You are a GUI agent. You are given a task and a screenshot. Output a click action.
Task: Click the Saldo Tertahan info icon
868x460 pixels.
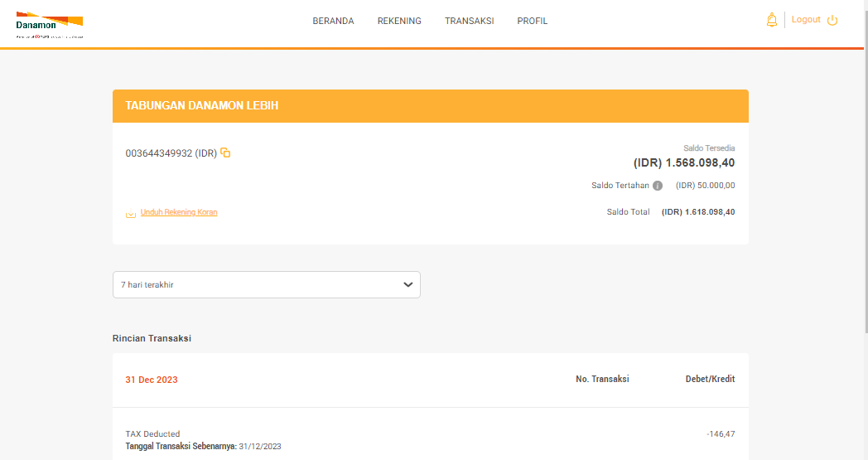pyautogui.click(x=657, y=186)
